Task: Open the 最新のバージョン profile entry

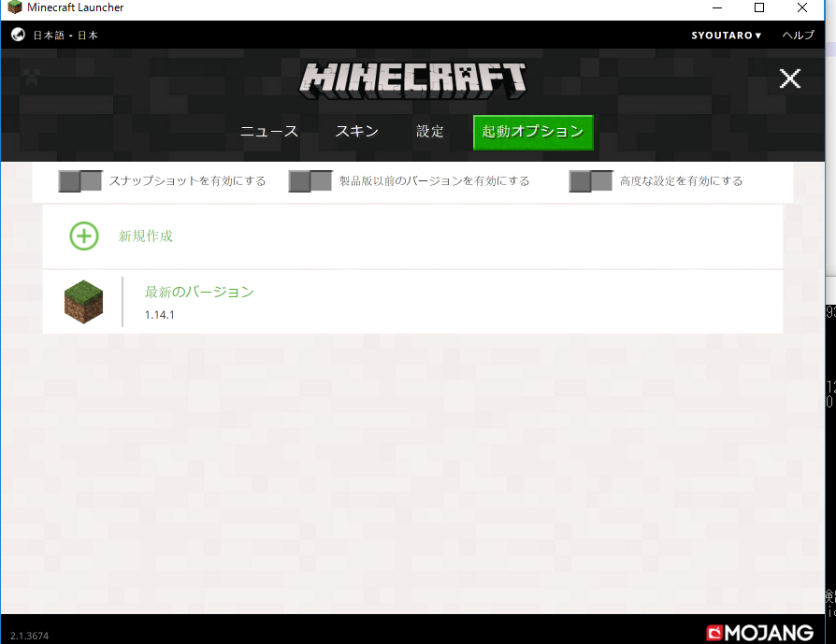Action: (199, 292)
